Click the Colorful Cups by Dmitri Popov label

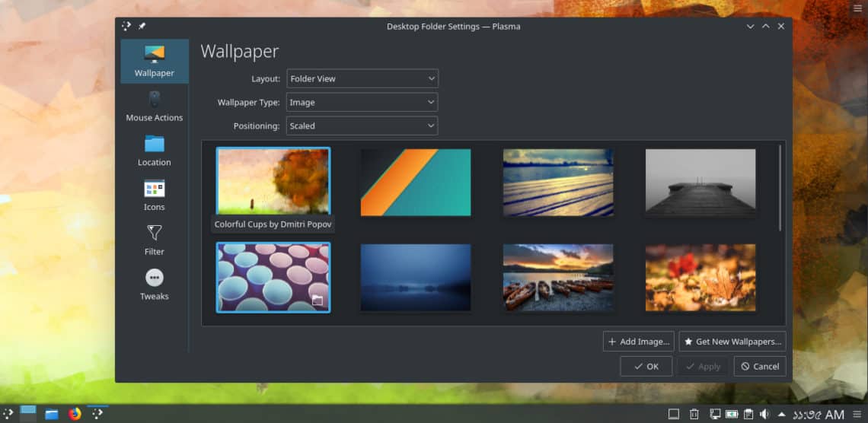(x=273, y=224)
